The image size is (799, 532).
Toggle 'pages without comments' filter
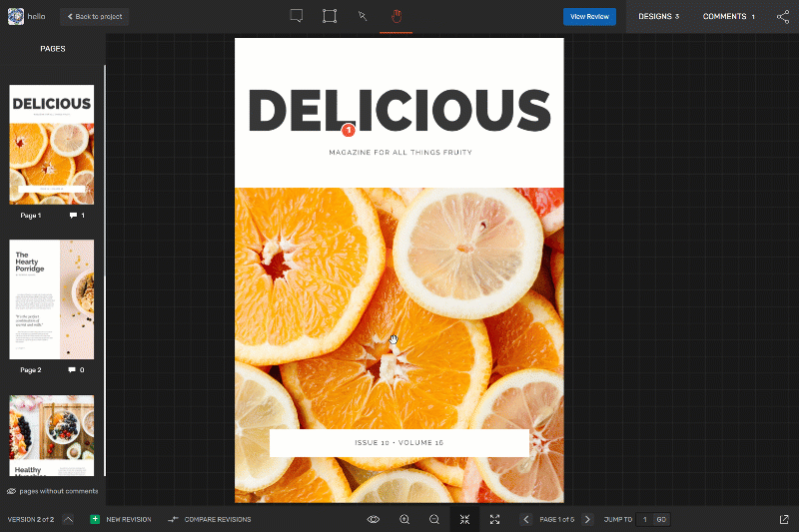(x=52, y=491)
